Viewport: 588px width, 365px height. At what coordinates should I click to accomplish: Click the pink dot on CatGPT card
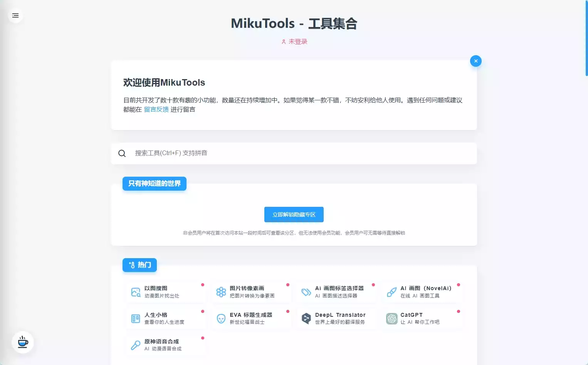click(x=459, y=311)
